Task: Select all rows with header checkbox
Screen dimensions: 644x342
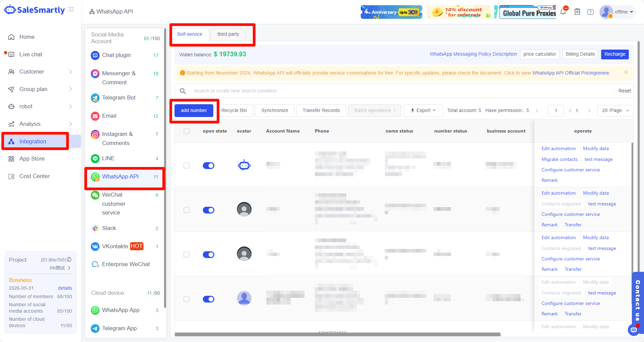Action: click(187, 131)
